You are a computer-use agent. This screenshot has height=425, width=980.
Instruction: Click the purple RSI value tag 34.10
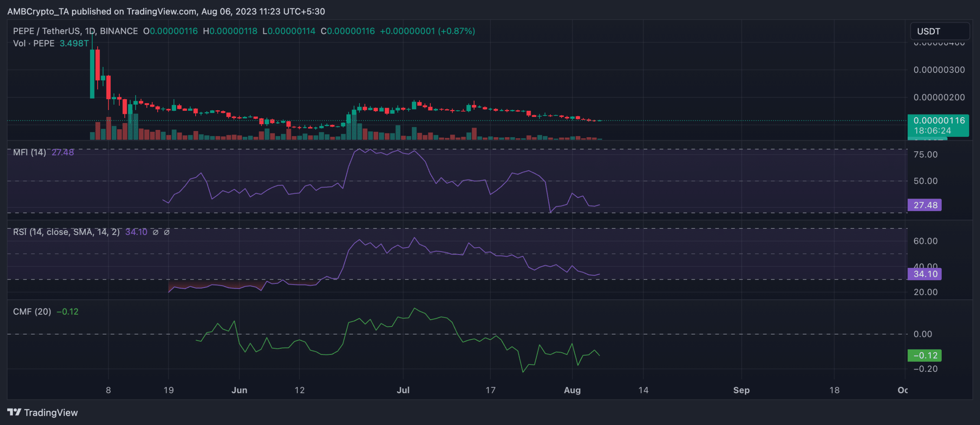point(924,274)
